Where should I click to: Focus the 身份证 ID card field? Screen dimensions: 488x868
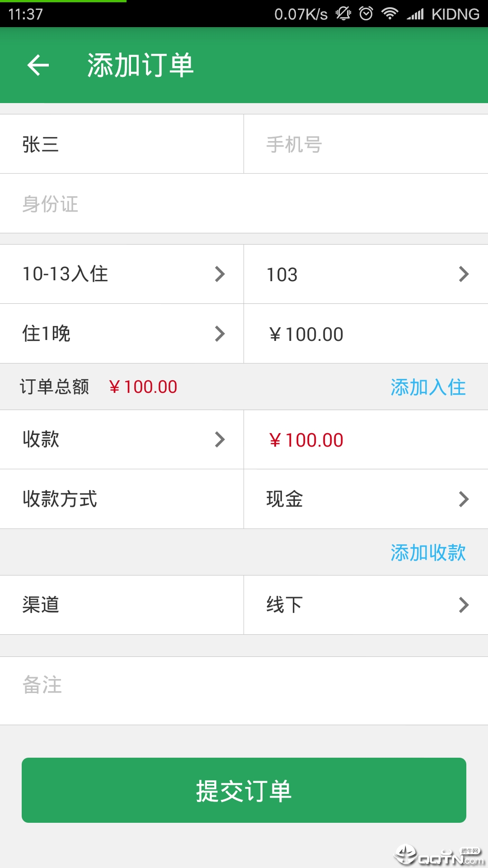(244, 203)
